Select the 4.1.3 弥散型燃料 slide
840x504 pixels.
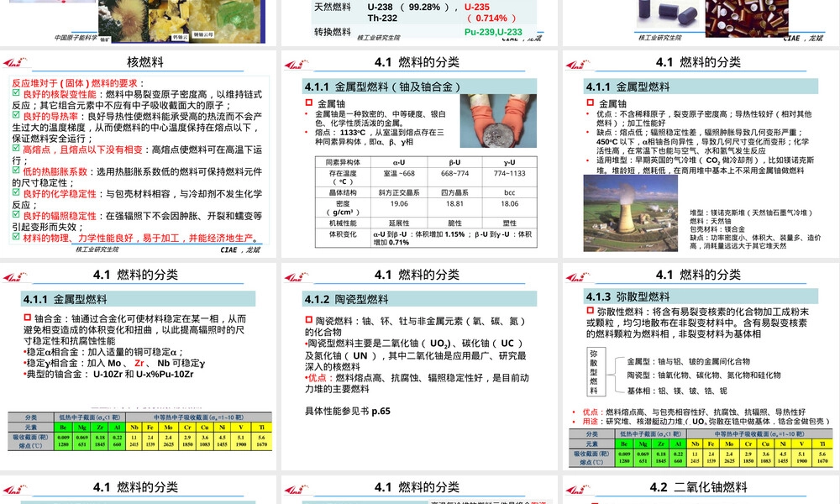(701, 366)
